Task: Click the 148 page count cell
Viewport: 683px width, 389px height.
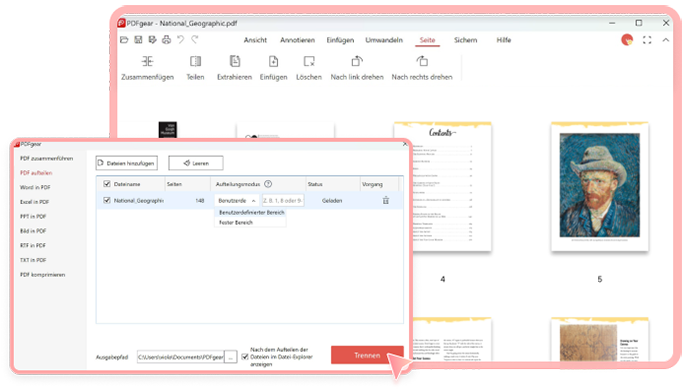Action: pos(200,201)
